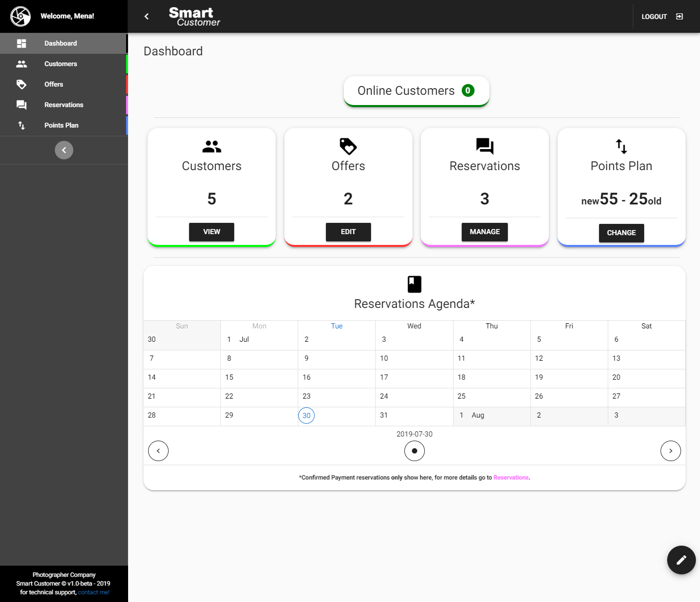Click the contact me! support link
This screenshot has width=700, height=602.
tap(94, 592)
